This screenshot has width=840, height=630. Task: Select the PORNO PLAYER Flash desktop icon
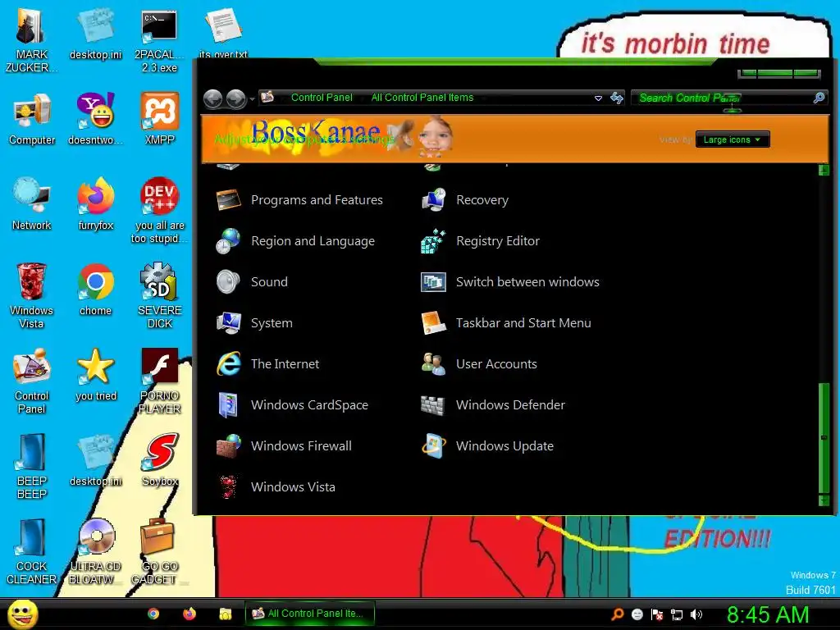[160, 381]
